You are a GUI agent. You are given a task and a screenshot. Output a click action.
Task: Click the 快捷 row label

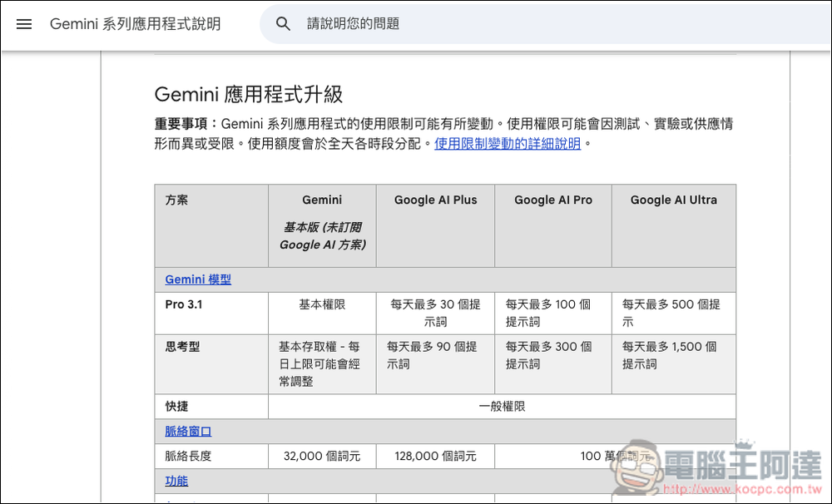(176, 407)
